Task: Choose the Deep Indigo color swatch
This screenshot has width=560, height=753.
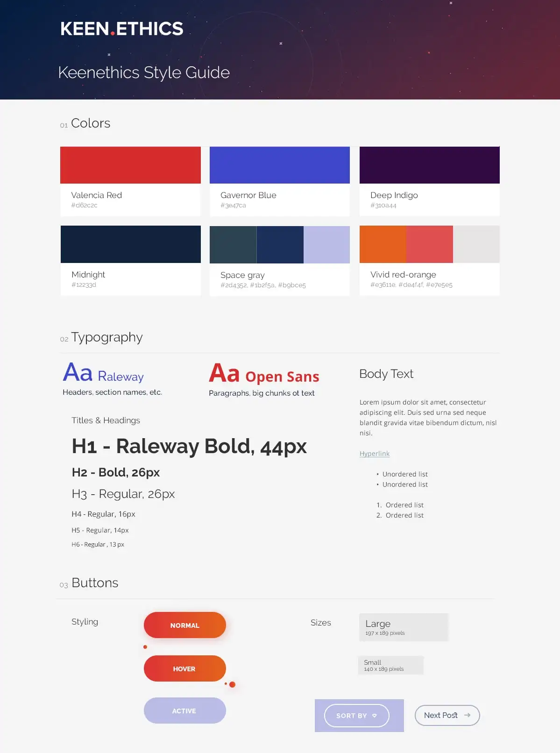Action: (x=429, y=165)
